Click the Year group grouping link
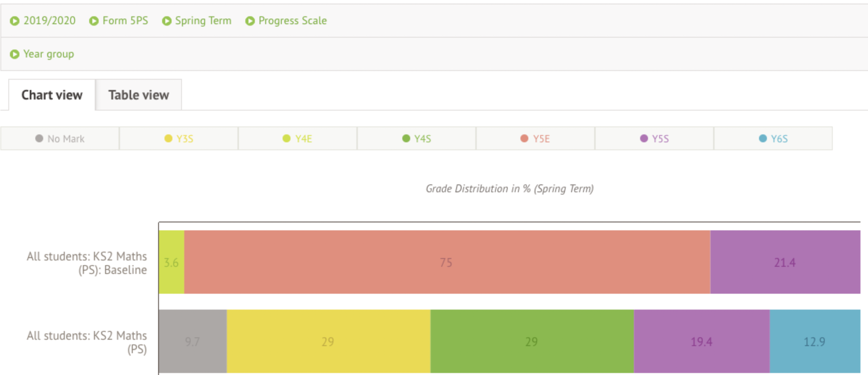 (x=48, y=54)
